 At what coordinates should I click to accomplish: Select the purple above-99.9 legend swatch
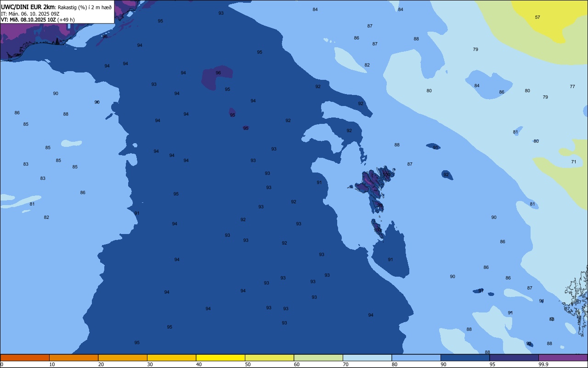coord(563,357)
